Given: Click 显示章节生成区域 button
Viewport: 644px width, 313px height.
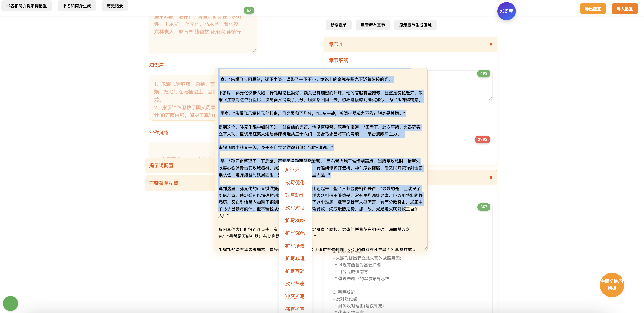Looking at the screenshot, I should pyautogui.click(x=415, y=25).
